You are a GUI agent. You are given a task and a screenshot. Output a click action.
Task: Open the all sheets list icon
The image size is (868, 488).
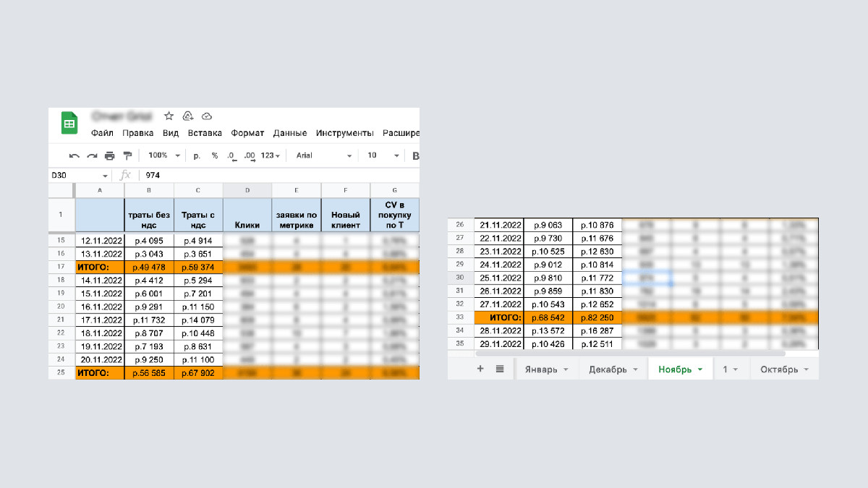[499, 369]
